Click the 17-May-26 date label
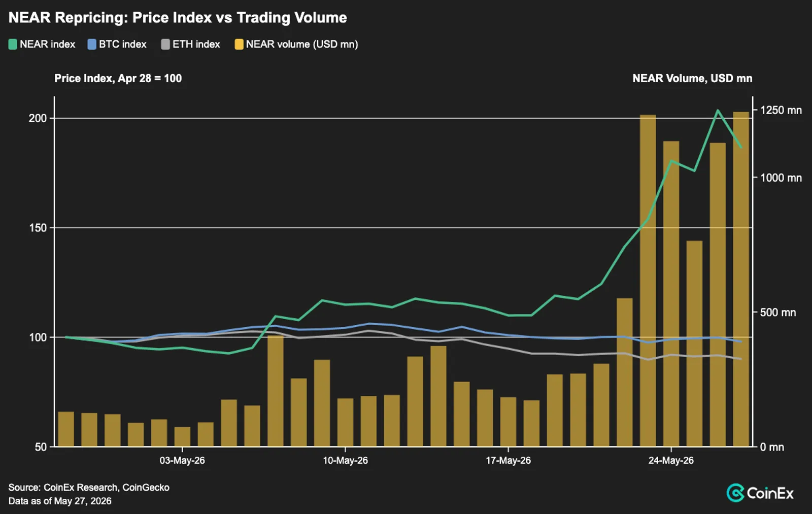The height and width of the screenshot is (514, 812). pos(508,461)
